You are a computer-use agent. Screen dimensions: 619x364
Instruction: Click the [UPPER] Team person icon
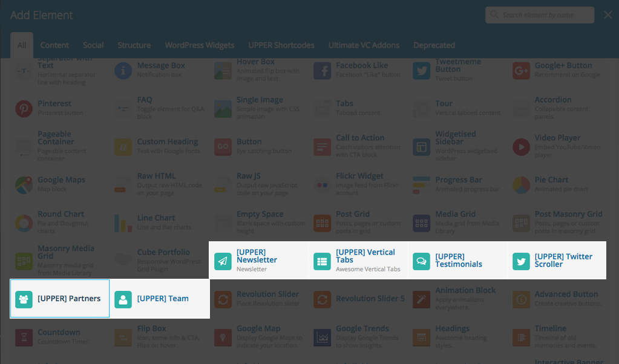123,299
